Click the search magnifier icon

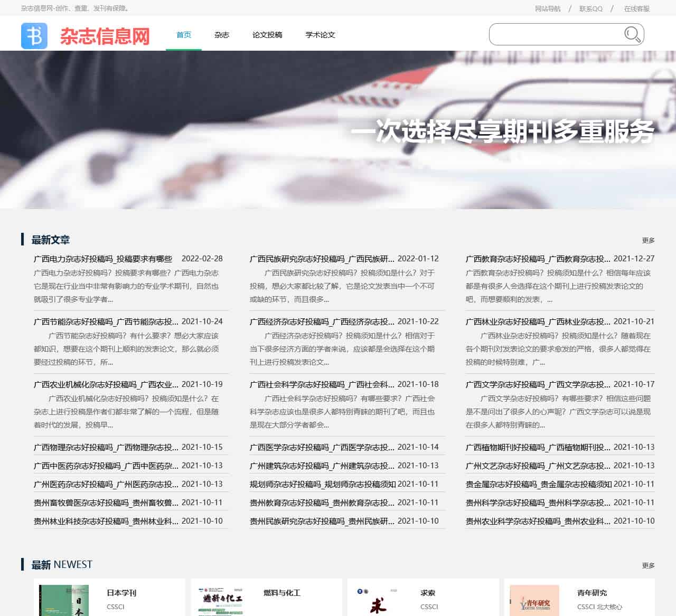tap(632, 35)
